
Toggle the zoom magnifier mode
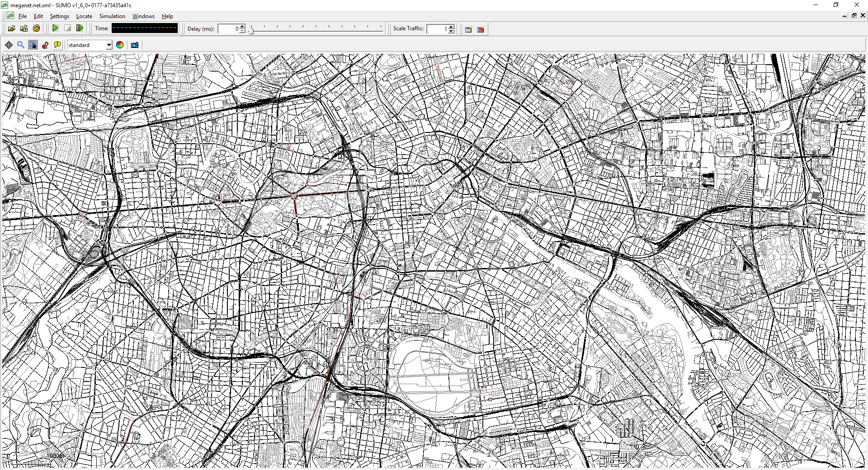[21, 45]
